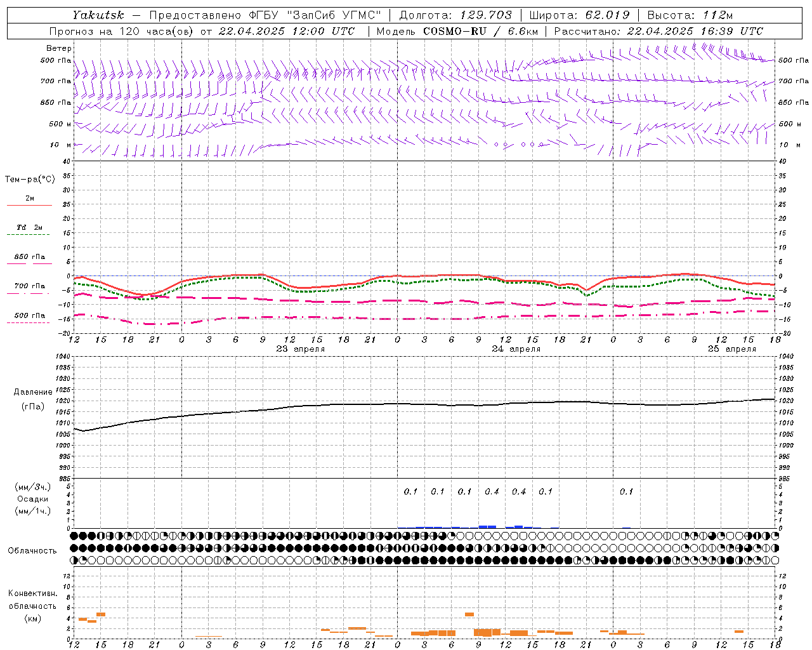812x650 pixels.
Task: Click the 'Ветер' wind panel label
Action: click(59, 48)
